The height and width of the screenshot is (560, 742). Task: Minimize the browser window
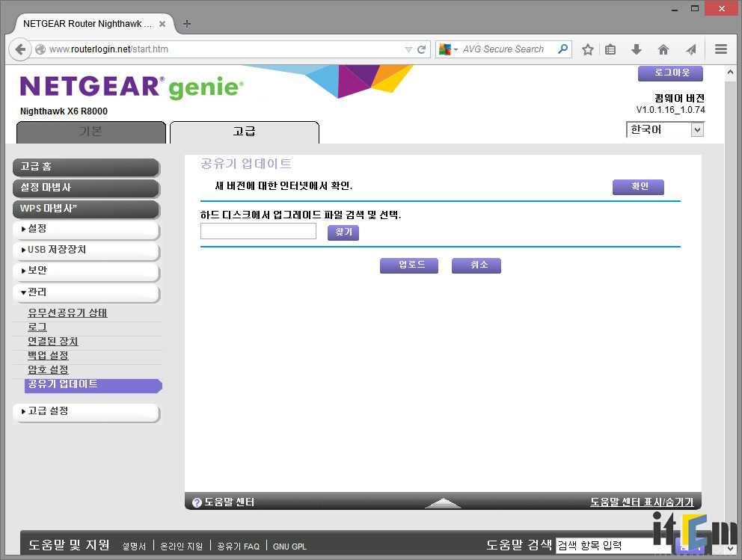675,9
